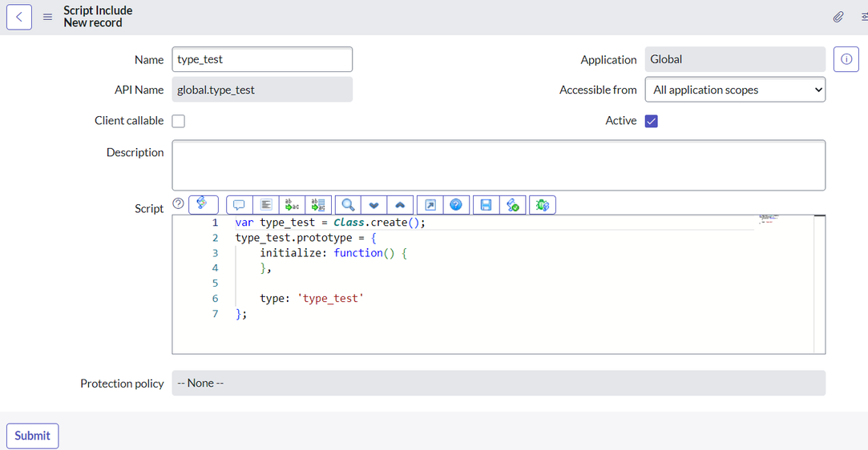Click into the Description text area
Image resolution: width=868 pixels, height=450 pixels.
pos(499,165)
